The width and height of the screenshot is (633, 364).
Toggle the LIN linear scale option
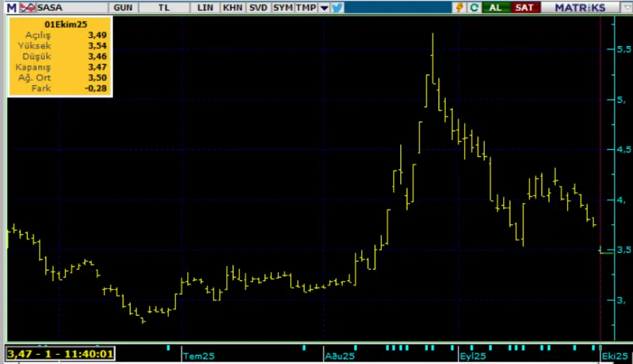click(206, 8)
